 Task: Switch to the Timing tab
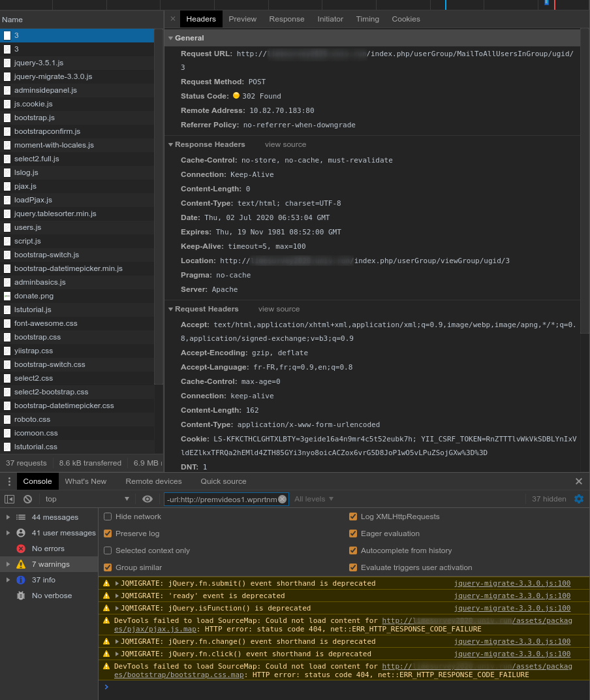pos(367,19)
